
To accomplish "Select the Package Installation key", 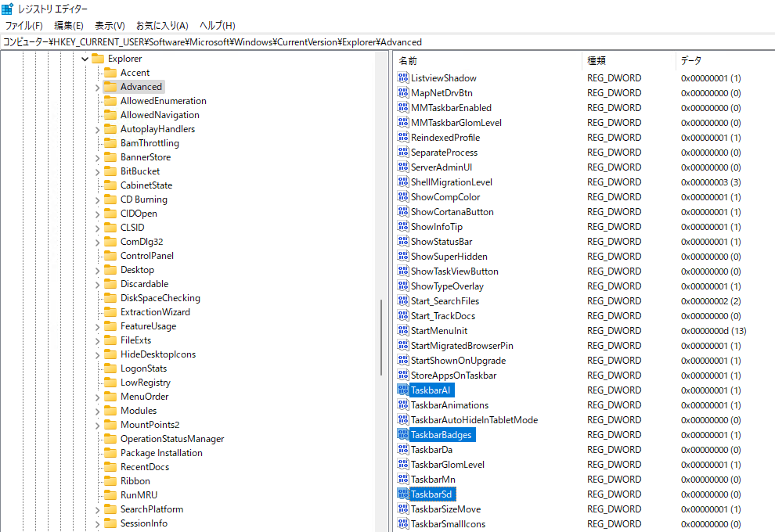I will 161,453.
